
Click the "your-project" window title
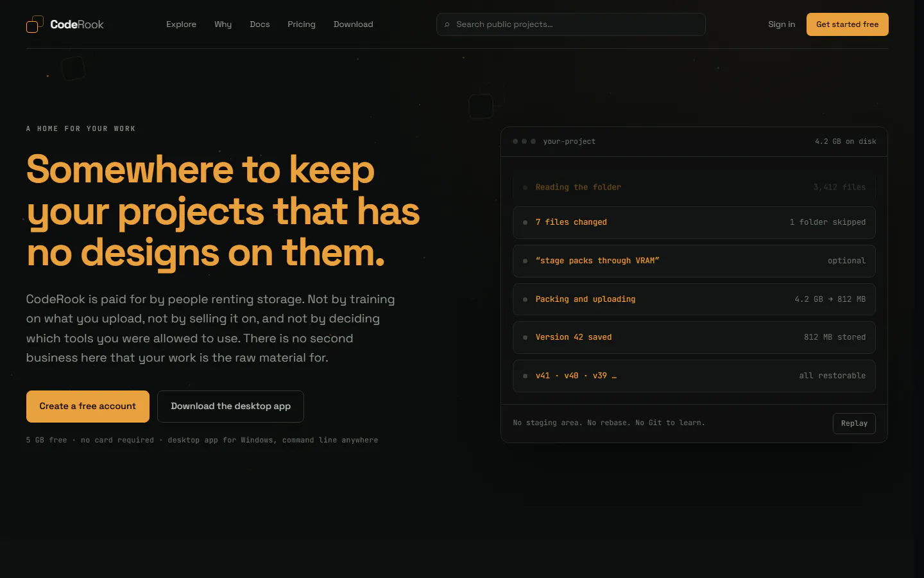(569, 141)
